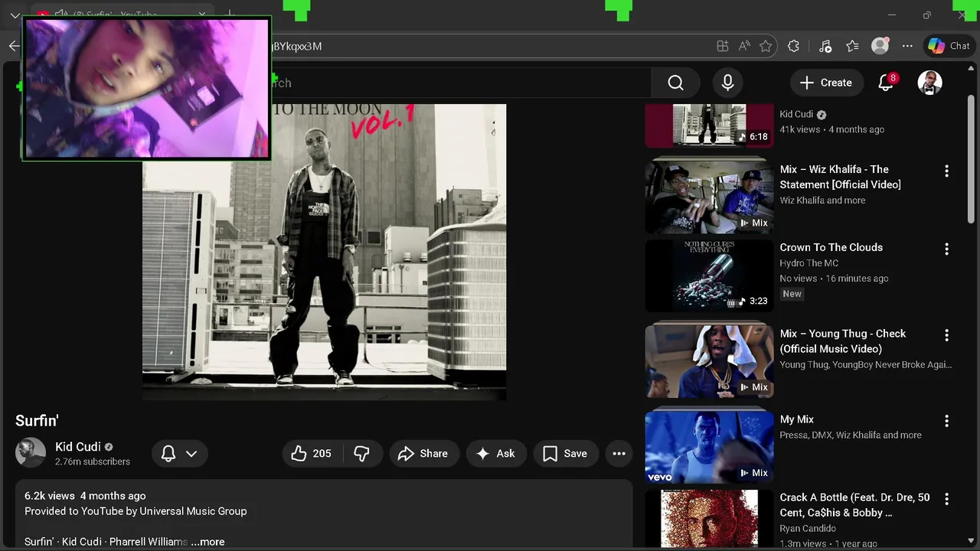The image size is (980, 551).
Task: Click the YouTube search magnifier button
Action: 675,83
